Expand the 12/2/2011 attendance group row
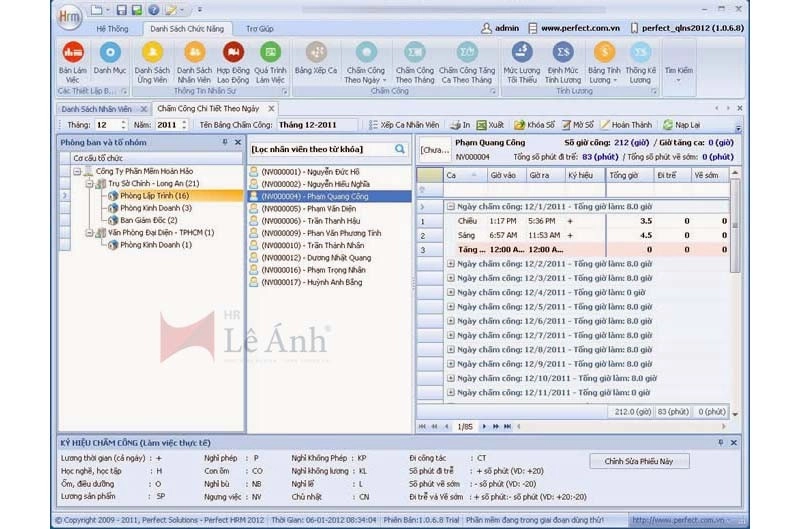Viewport: 800px width, 529px height. coord(450,264)
